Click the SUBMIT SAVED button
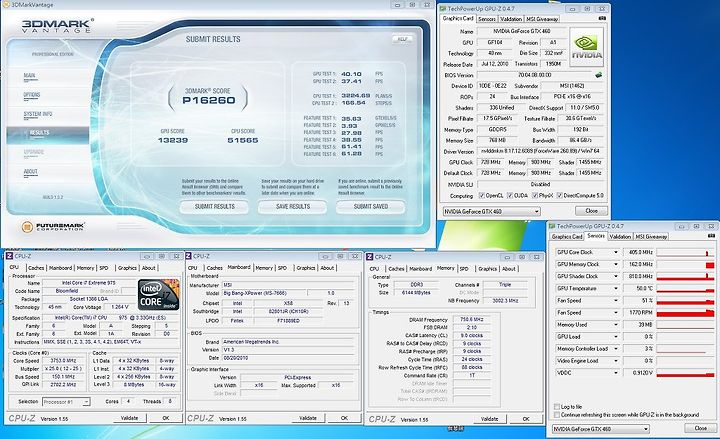 point(371,207)
